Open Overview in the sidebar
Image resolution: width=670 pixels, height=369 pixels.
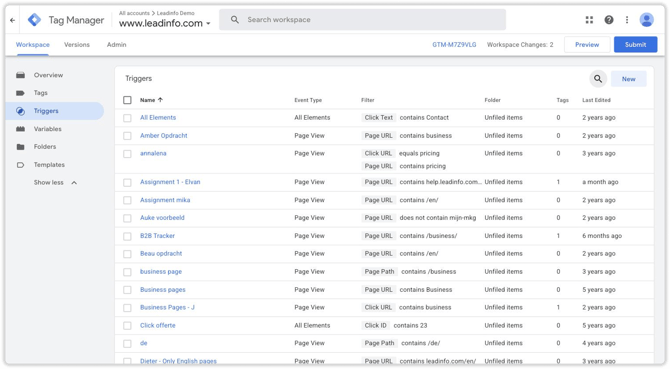click(48, 75)
